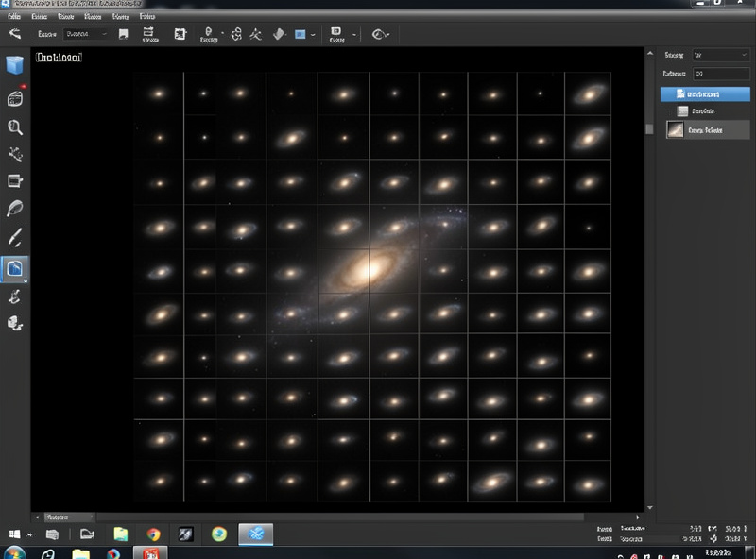756x559 pixels.
Task: Select the magnifier zoom tool in the left sidebar
Action: pyautogui.click(x=15, y=127)
